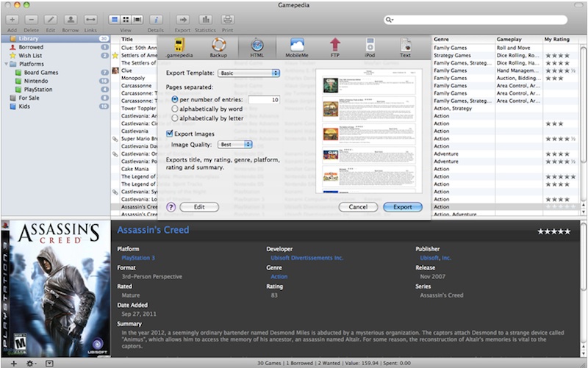Screen dimensions: 588x368
Task: Click the entries-per-page number field
Action: (x=264, y=99)
